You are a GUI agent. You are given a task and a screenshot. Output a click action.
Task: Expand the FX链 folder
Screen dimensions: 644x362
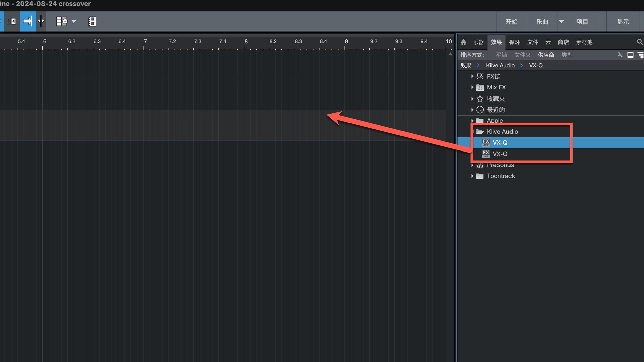472,76
